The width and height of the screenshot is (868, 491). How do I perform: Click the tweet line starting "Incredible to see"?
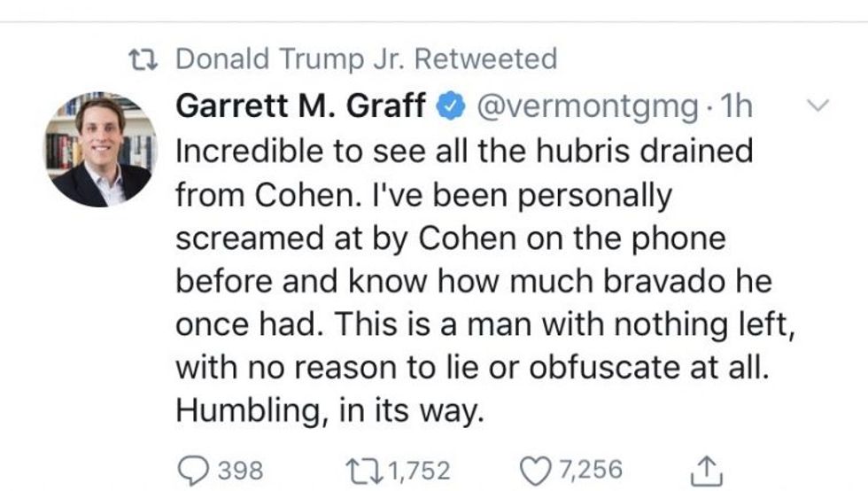click(x=464, y=151)
